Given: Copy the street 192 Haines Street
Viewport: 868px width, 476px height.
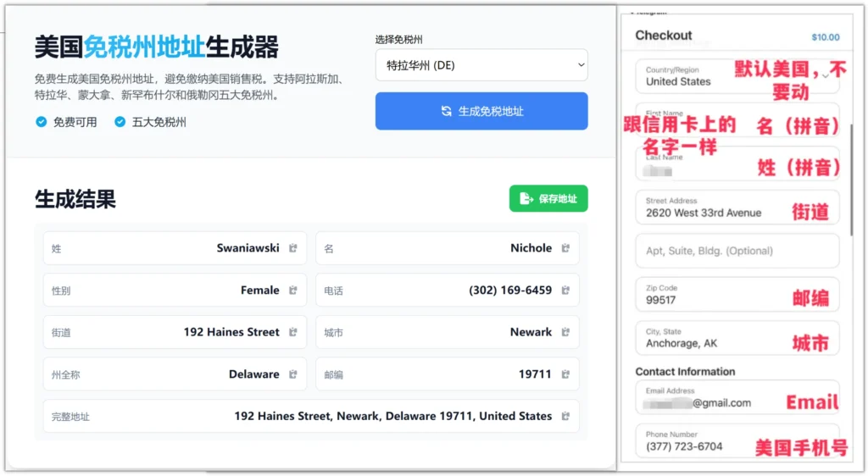Looking at the screenshot, I should click(293, 332).
